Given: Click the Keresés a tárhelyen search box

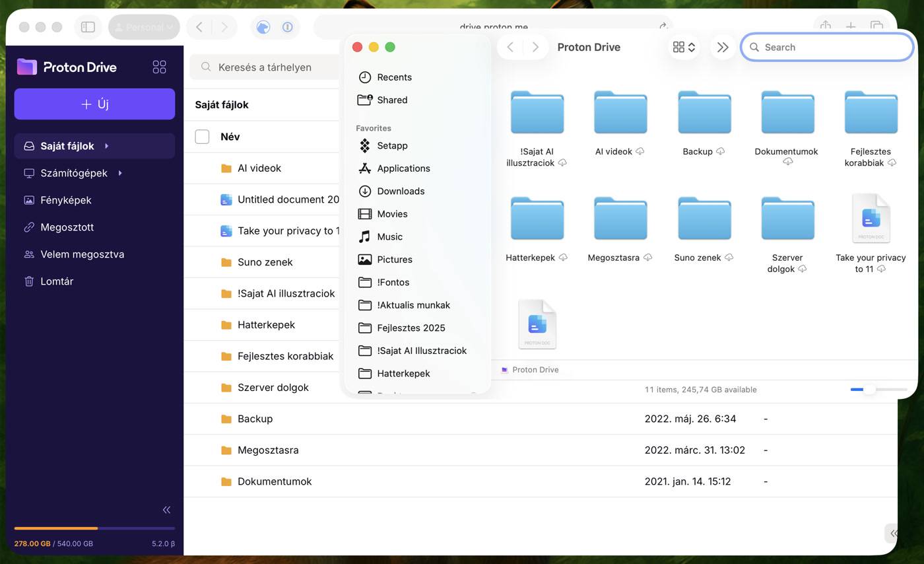Looking at the screenshot, I should (x=266, y=67).
